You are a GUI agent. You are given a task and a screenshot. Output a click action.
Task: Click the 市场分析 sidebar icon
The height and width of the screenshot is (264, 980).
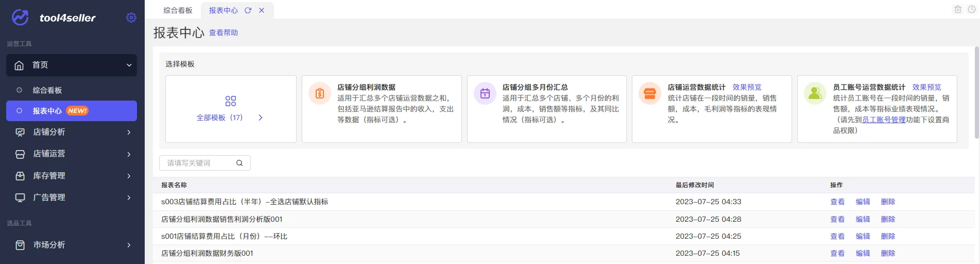pos(20,245)
